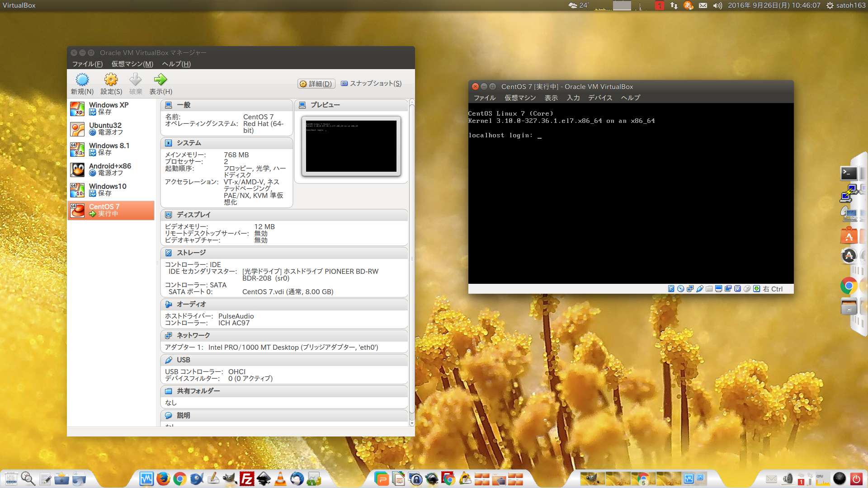Open the ファイル menu in CentOS 7 window

(485, 98)
